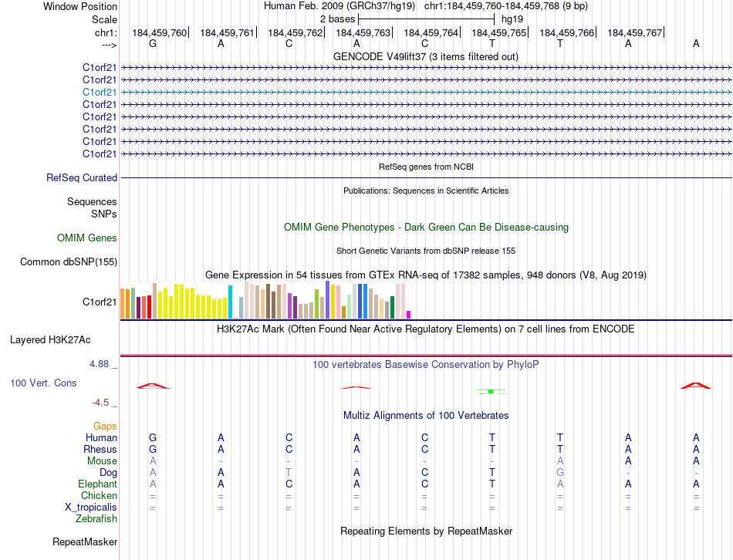
Task: Click the cyan bar in GTEx expression chart
Action: [230, 302]
